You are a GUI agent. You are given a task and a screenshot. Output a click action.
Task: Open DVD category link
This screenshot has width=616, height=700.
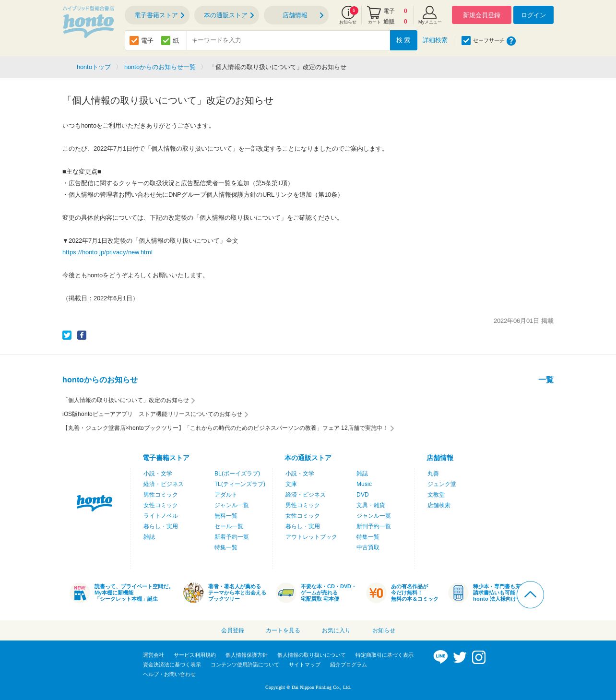point(363,495)
